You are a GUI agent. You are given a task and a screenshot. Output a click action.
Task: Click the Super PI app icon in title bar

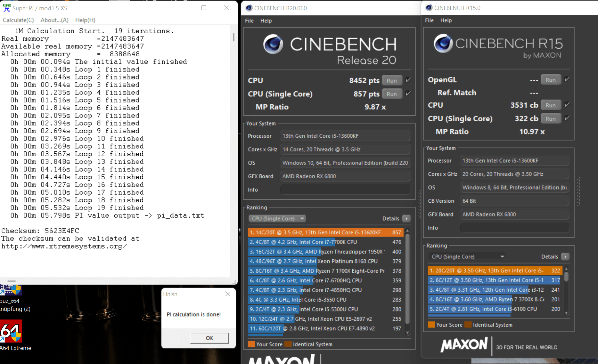7,8
